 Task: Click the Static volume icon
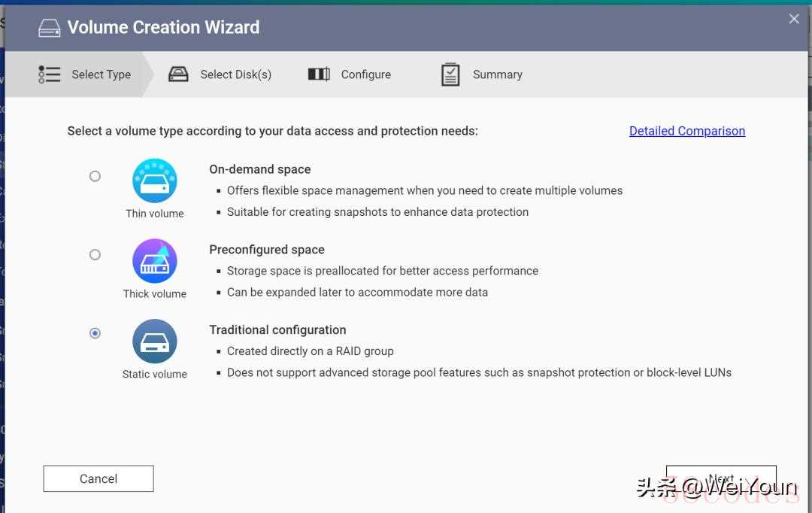[155, 341]
